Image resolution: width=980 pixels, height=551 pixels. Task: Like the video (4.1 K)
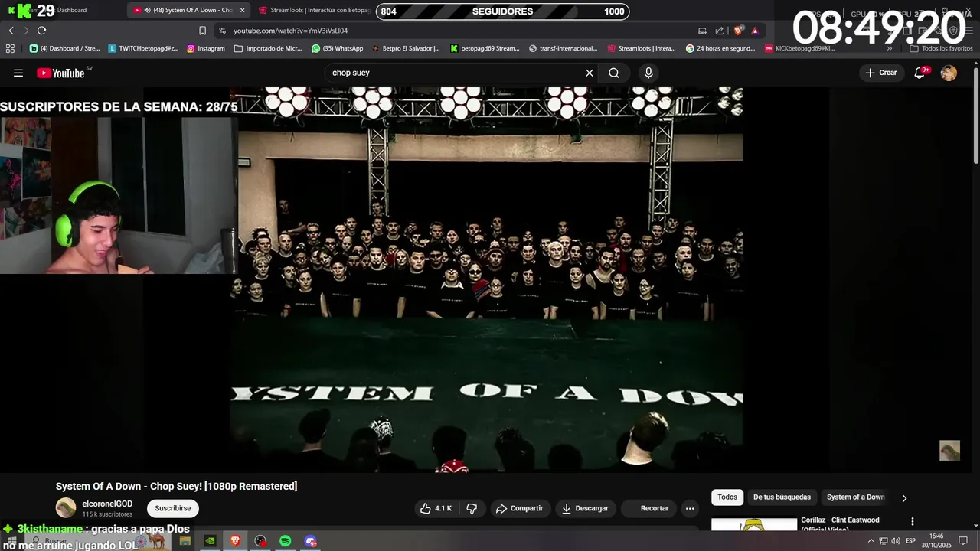pos(436,508)
